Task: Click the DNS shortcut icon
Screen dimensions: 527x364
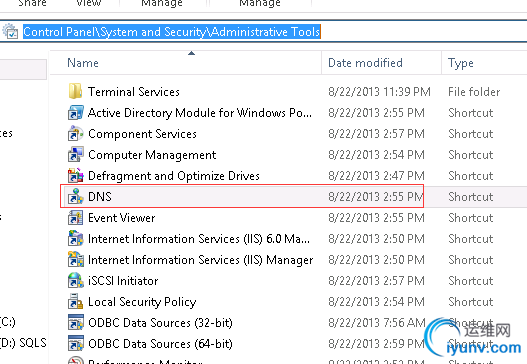Action: 75,196
